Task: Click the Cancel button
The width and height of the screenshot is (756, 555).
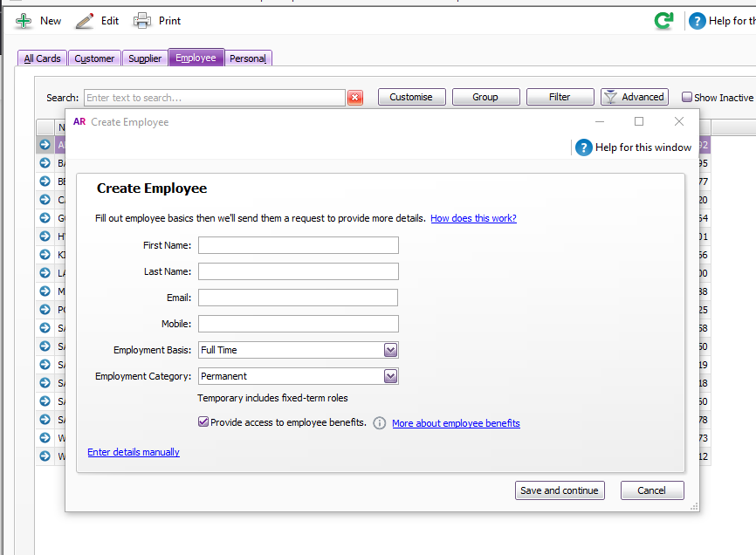Action: 651,490
